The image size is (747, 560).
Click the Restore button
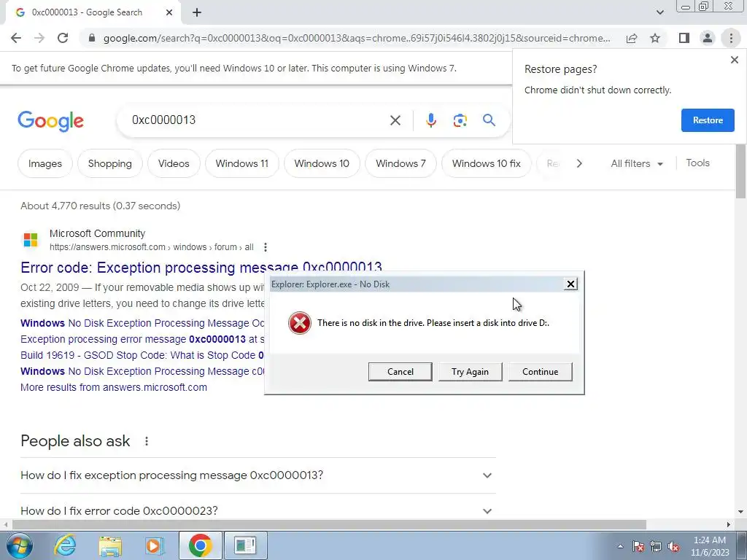click(x=708, y=120)
